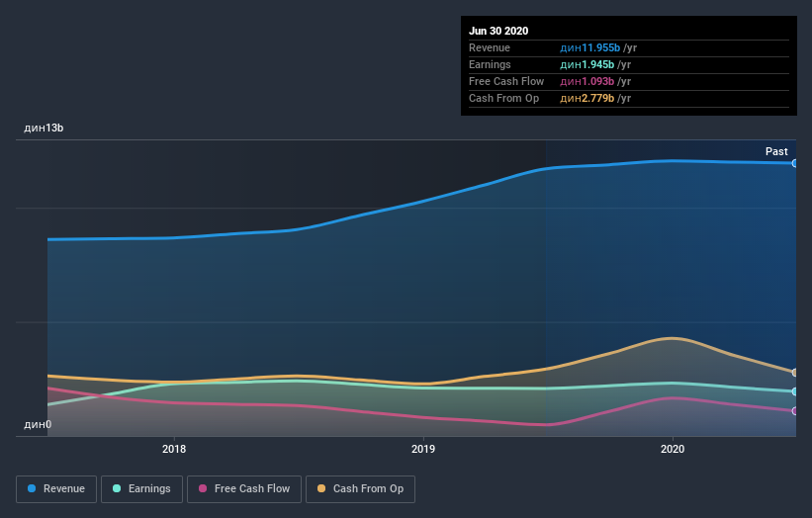Select the дин1.945b earnings value
Viewport: 812px width, 518px height.
click(586, 64)
